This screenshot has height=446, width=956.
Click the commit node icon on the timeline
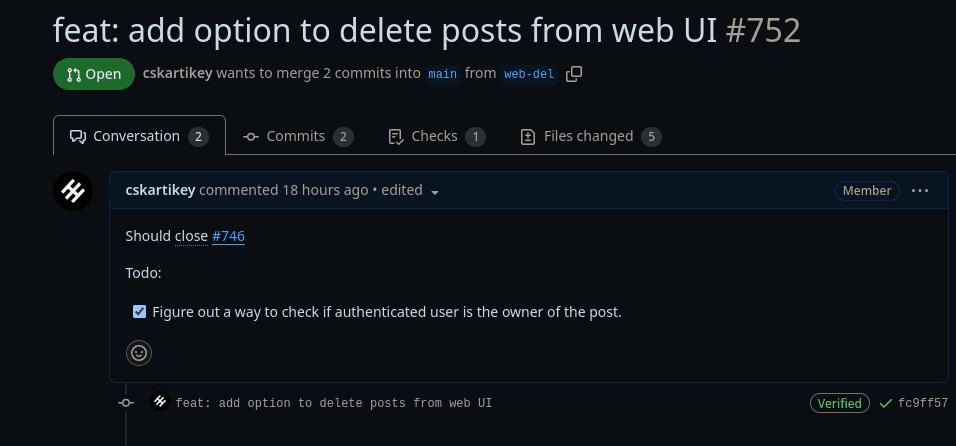[126, 403]
